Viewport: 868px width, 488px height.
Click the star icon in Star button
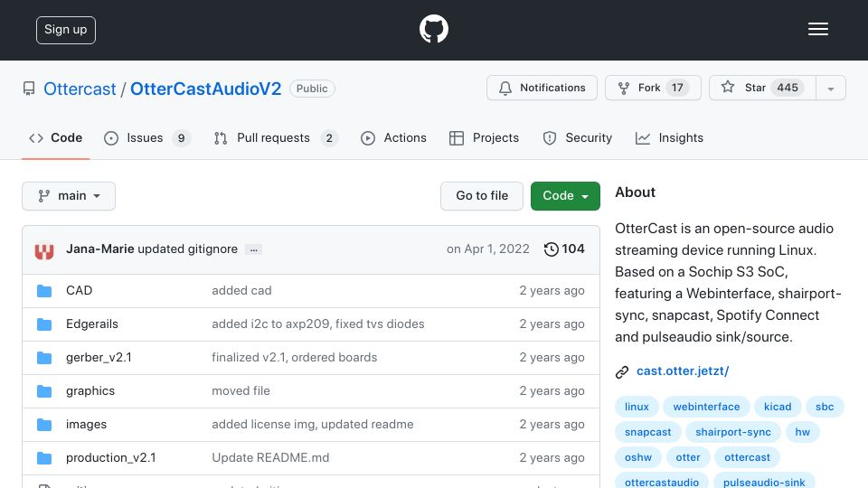point(727,87)
